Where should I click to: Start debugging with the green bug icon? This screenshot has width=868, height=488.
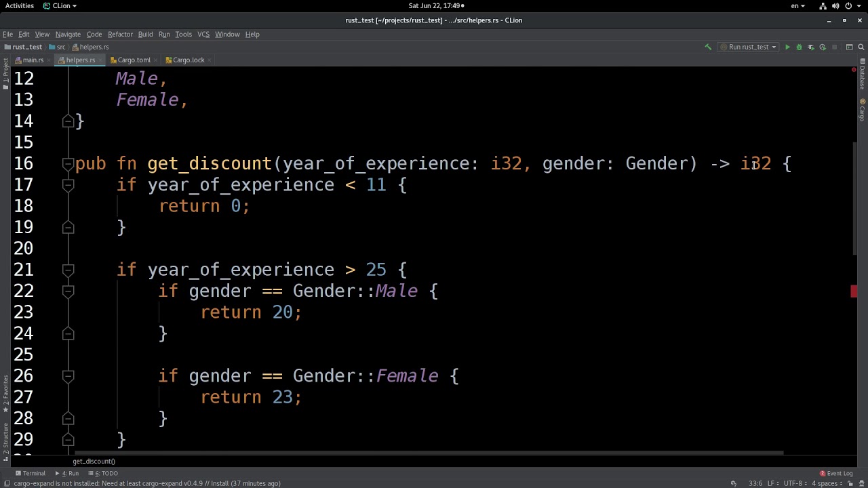click(x=799, y=47)
